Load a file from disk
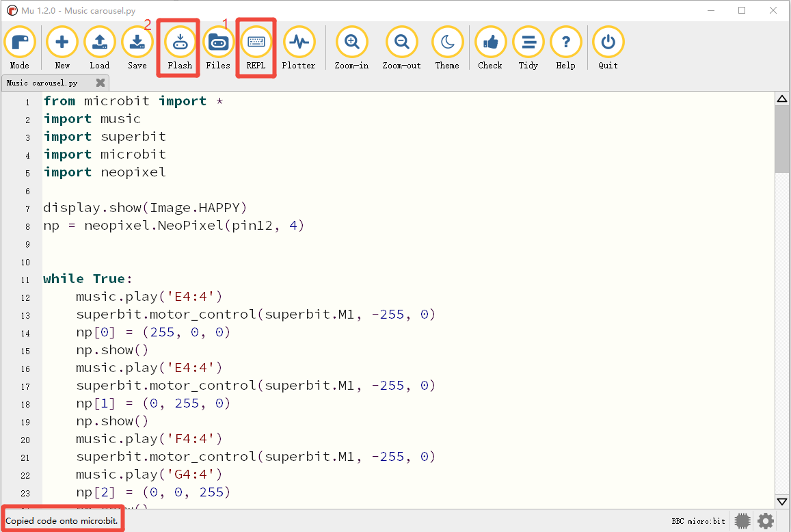This screenshot has width=791, height=532. pyautogui.click(x=99, y=48)
